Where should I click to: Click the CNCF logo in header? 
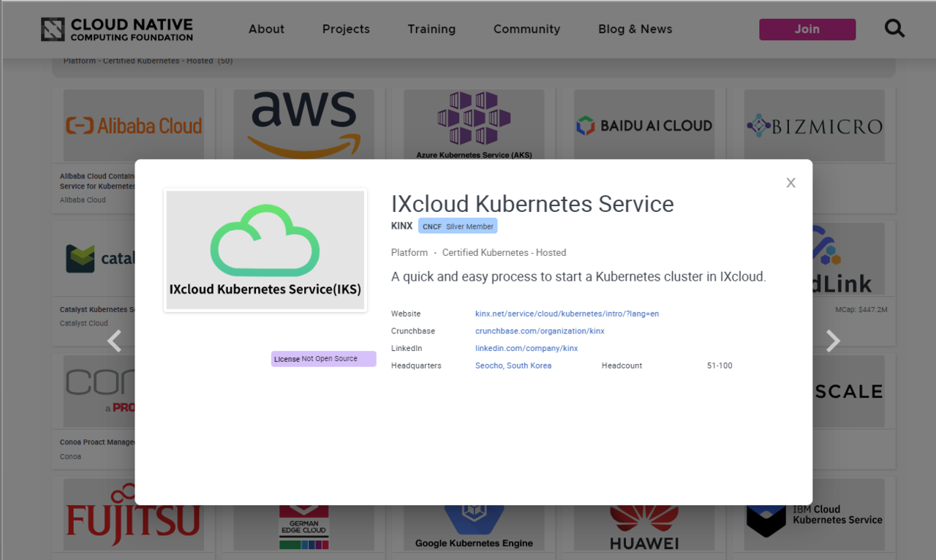click(x=117, y=29)
